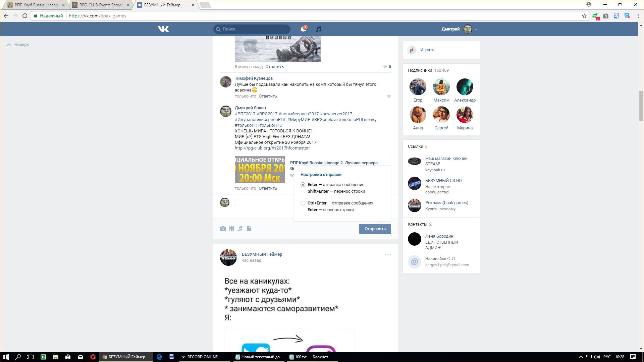Open the music player note icon
The height and width of the screenshot is (362, 644).
(319, 29)
